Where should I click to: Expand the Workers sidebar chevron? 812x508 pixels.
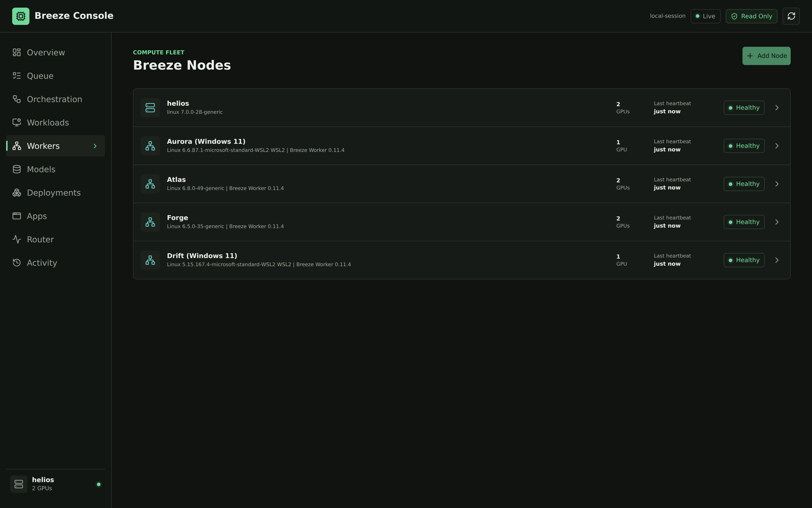click(x=95, y=146)
